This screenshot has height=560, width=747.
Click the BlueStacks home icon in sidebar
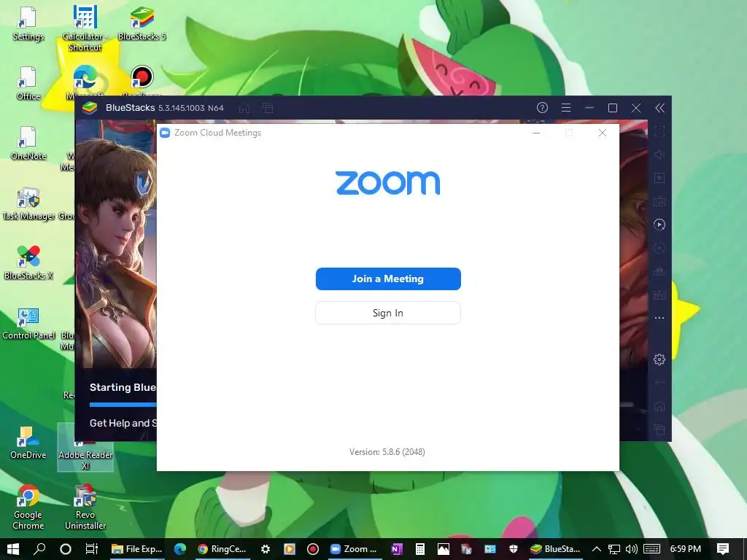coord(659,406)
